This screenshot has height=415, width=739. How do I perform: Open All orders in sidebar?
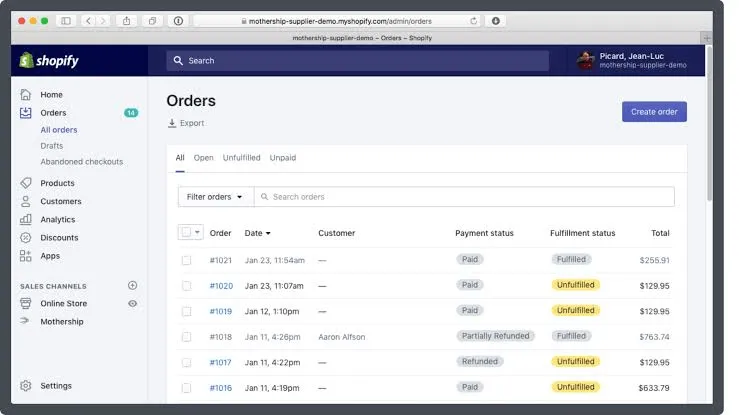(x=59, y=130)
